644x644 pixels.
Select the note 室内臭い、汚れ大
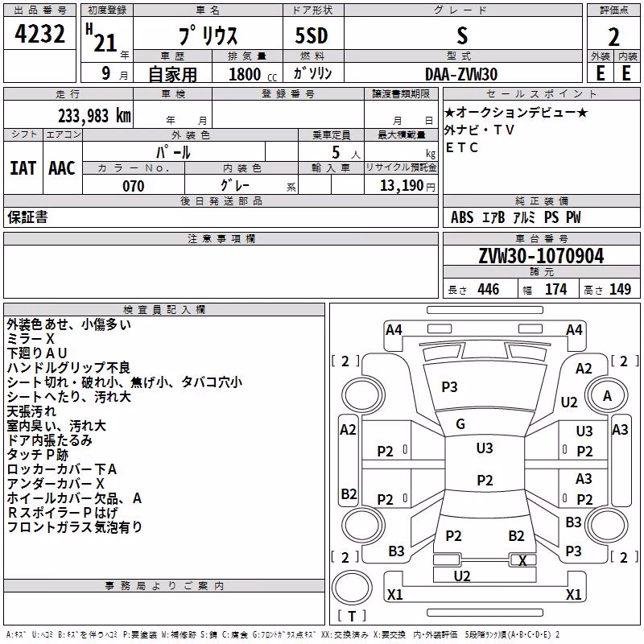(x=56, y=426)
